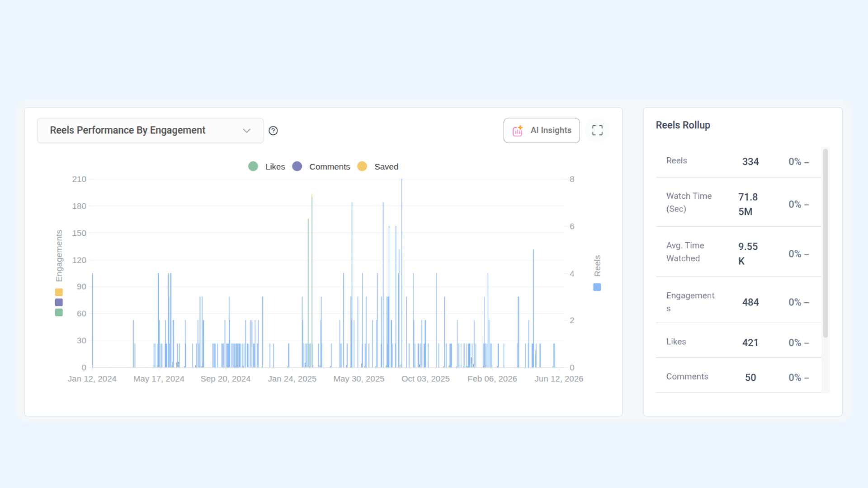
Task: Click the AI Insights sparkle icon
Action: (x=518, y=131)
